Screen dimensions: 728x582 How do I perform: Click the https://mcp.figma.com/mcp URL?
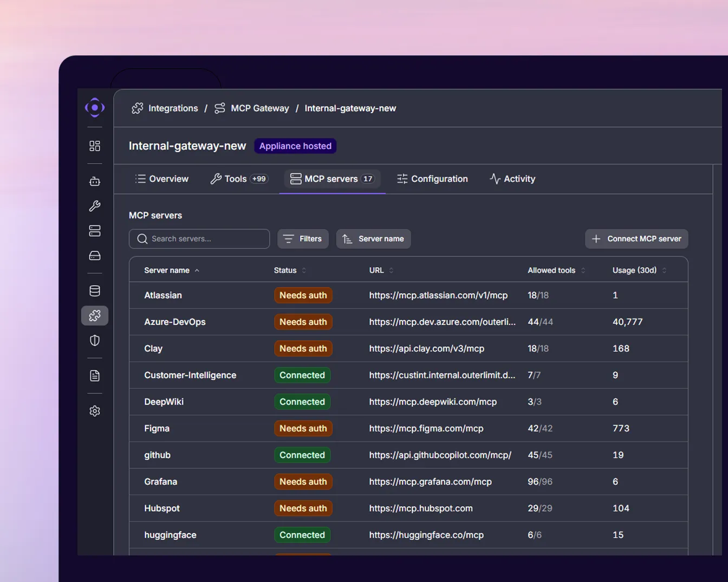coord(426,428)
